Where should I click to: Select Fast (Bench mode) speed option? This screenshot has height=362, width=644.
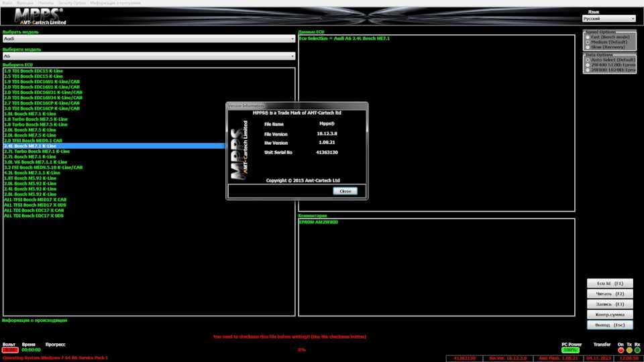coord(588,37)
